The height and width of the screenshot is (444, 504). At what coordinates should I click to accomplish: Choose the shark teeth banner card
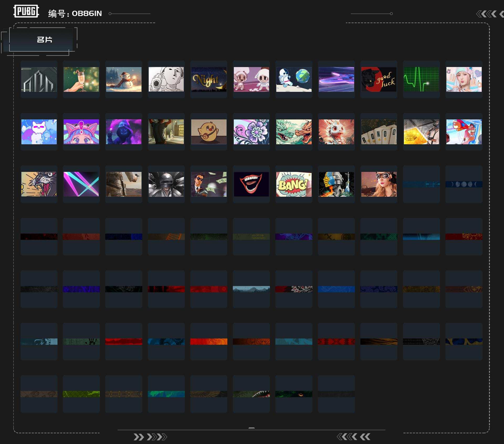tap(251, 394)
